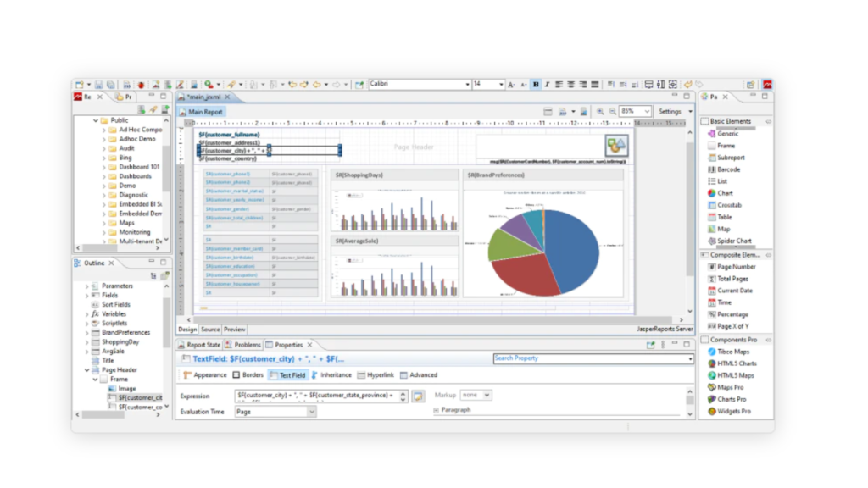Select the Crosstab palette element
Screen dimensions: 868x488
(x=725, y=205)
